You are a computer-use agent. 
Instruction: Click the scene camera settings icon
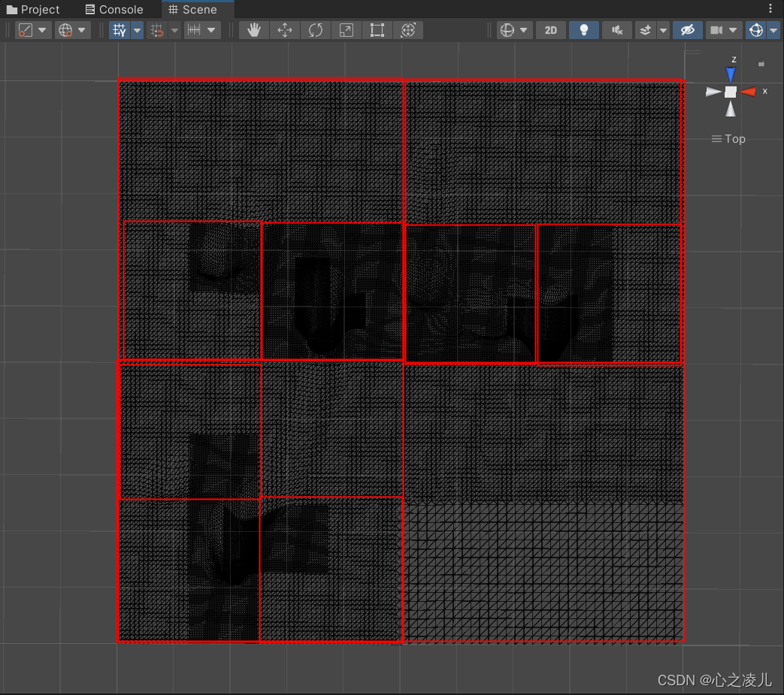coord(716,31)
